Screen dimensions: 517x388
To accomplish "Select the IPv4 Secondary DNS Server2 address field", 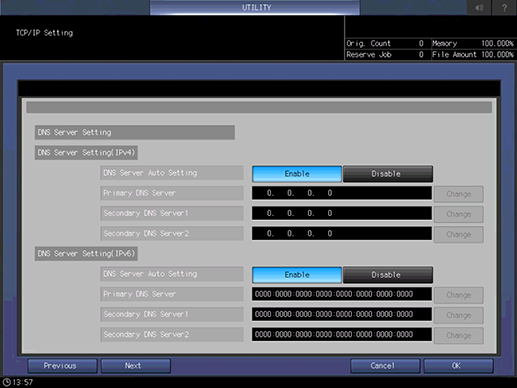I will click(x=342, y=233).
